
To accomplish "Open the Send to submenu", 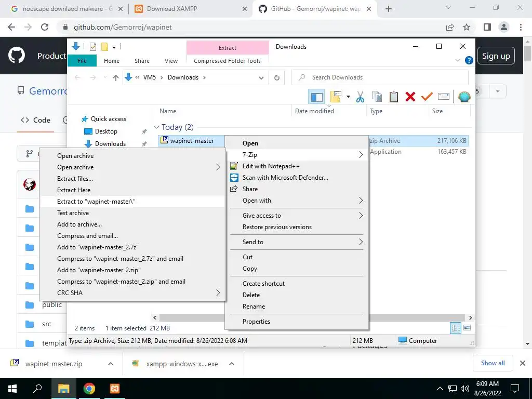I will point(297,242).
